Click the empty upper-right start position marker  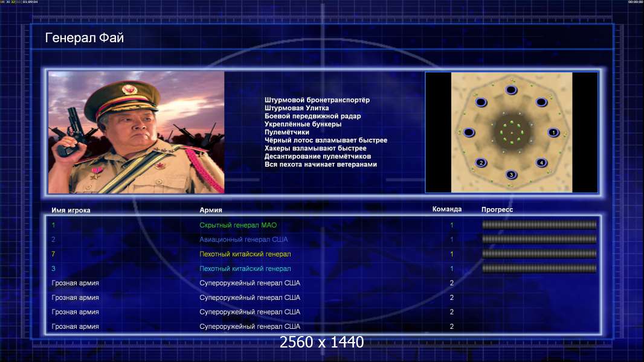point(541,102)
